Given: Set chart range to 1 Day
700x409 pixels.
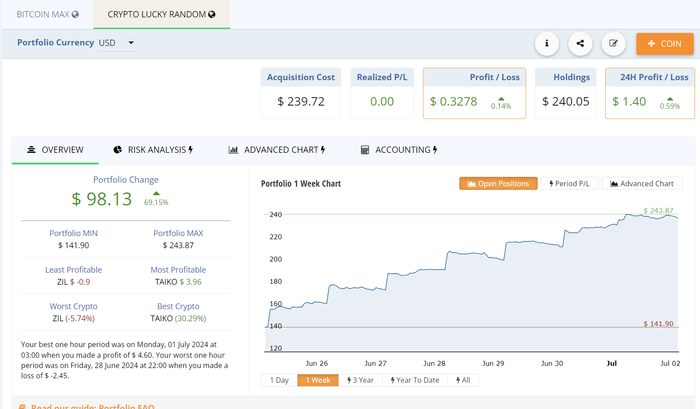Looking at the screenshot, I should pyautogui.click(x=279, y=380).
